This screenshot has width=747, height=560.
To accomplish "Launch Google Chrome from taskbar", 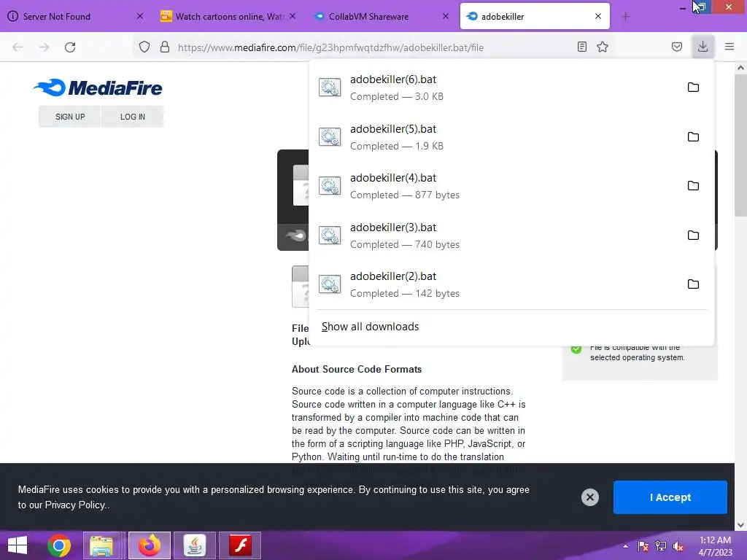I will [59, 545].
